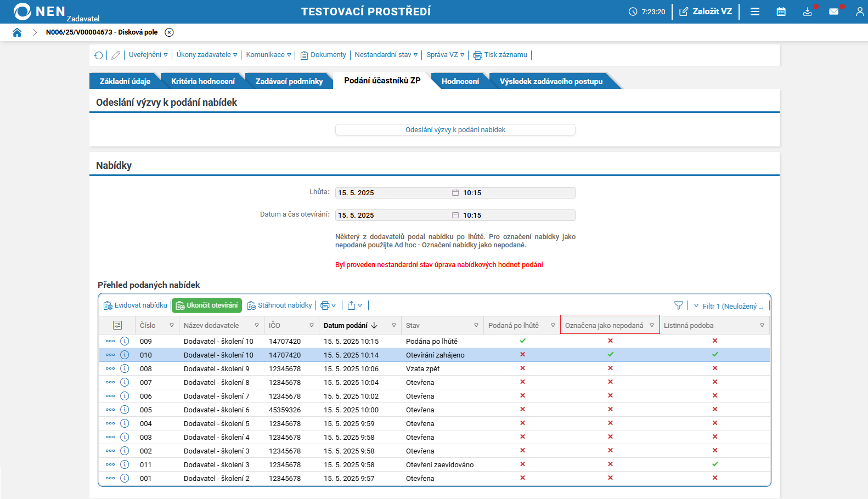This screenshot has width=868, height=499.
Task: Open the mail messages icon
Action: [x=833, y=12]
